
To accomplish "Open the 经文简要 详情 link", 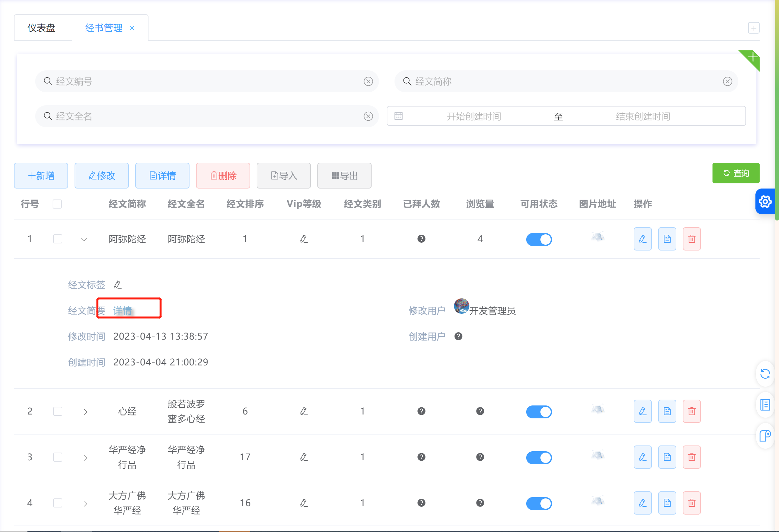I will [122, 311].
